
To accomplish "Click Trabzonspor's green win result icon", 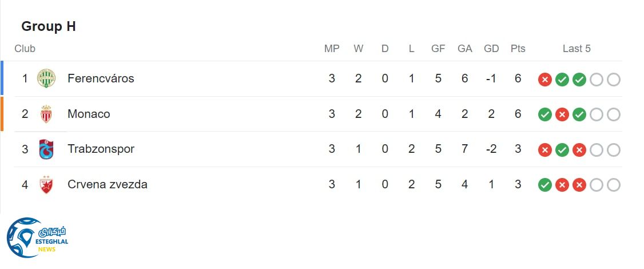I will click(x=562, y=151).
